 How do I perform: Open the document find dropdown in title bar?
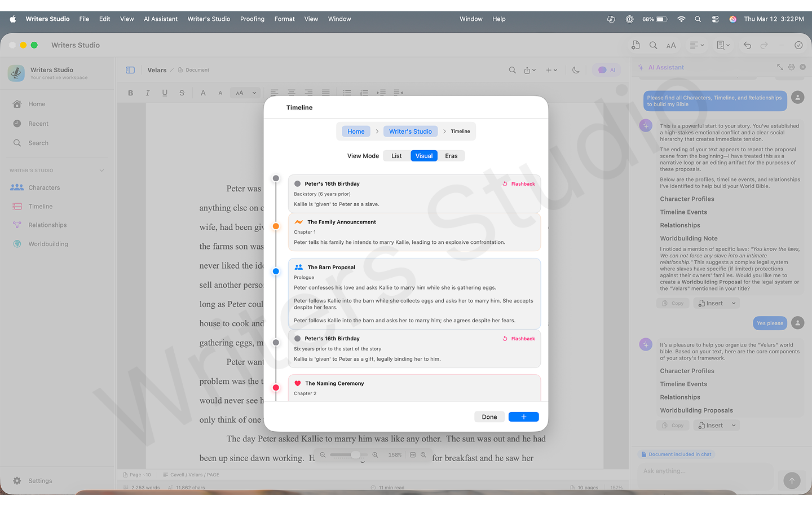723,45
